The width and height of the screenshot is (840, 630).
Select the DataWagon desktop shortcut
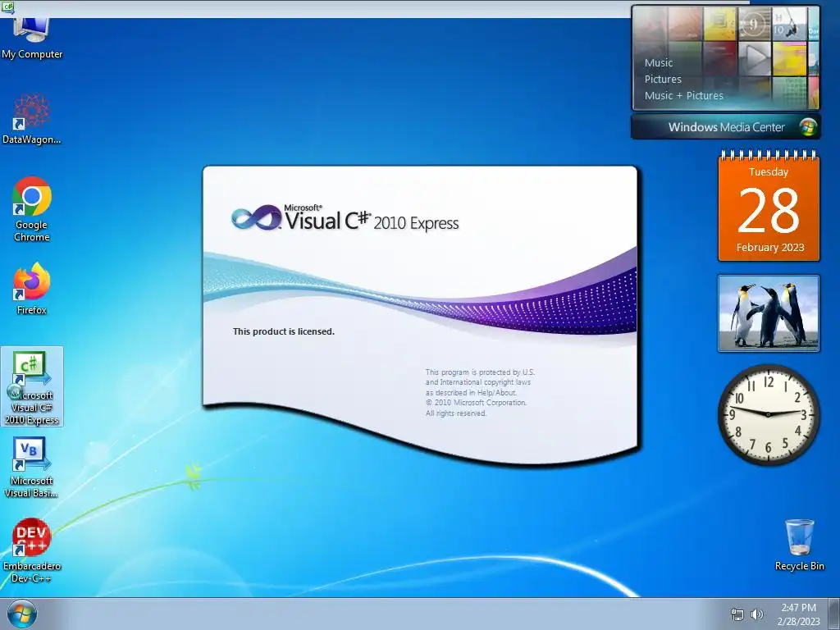[x=32, y=119]
